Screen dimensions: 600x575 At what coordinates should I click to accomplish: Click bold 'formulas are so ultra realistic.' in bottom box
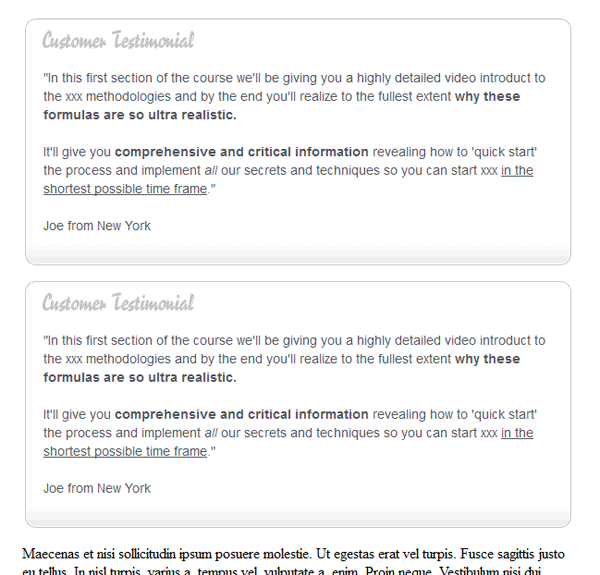[140, 377]
